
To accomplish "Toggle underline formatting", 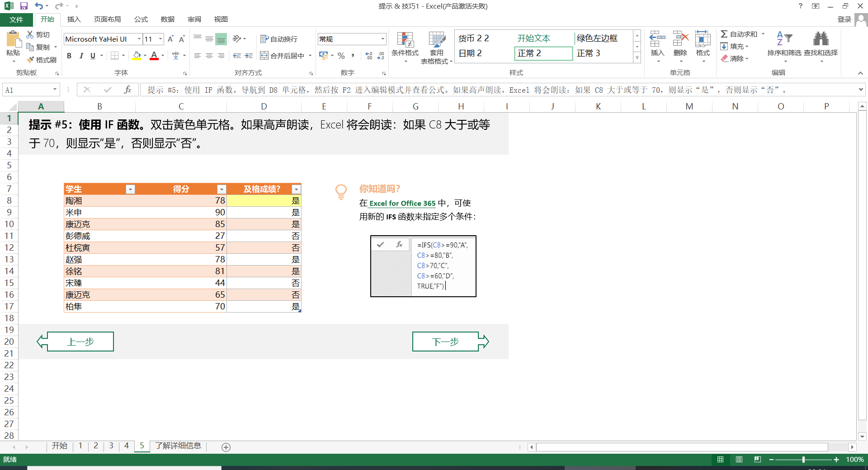I will [92, 56].
